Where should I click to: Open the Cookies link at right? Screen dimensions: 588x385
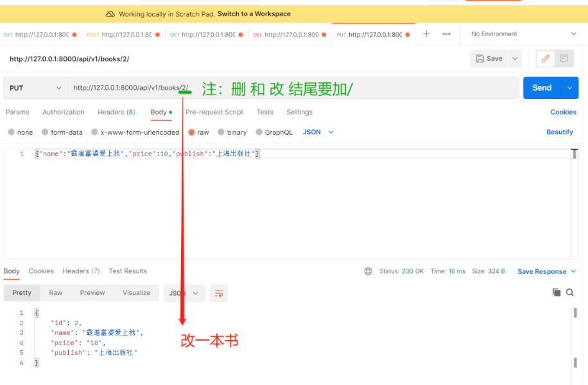563,112
